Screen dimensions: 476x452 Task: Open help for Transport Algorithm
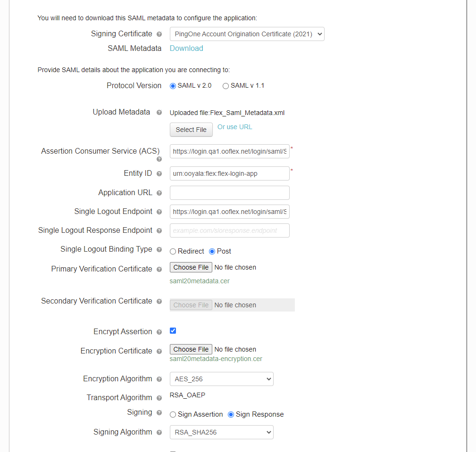click(x=159, y=398)
